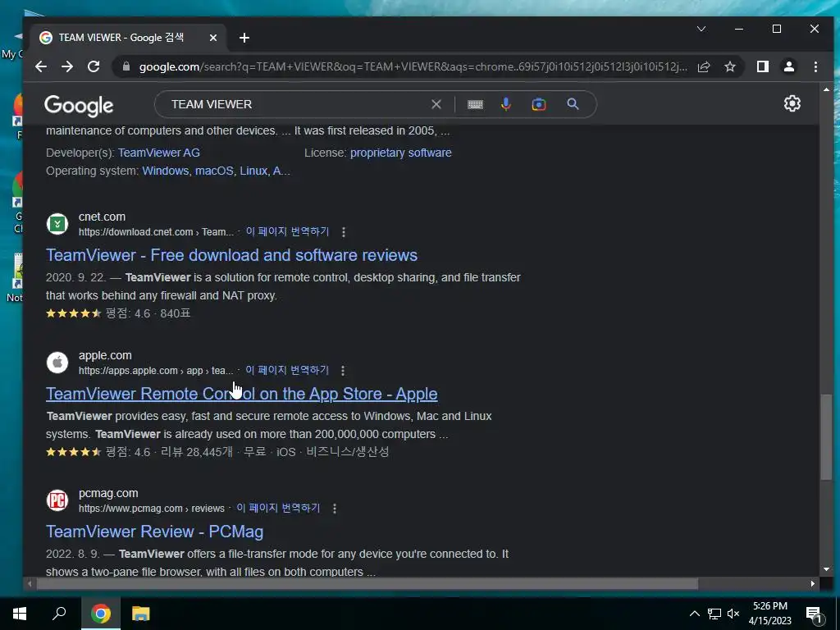This screenshot has height=630, width=840.
Task: View site information lock icon
Action: pyautogui.click(x=126, y=66)
